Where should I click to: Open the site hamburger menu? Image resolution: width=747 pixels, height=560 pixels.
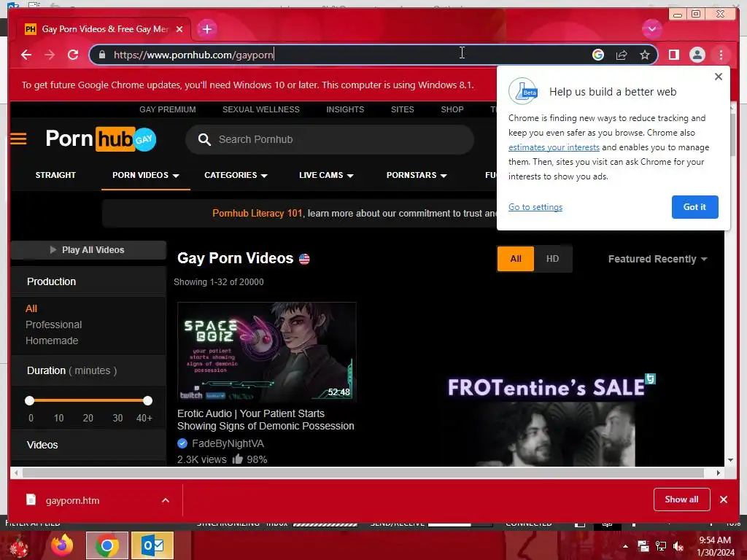point(18,139)
